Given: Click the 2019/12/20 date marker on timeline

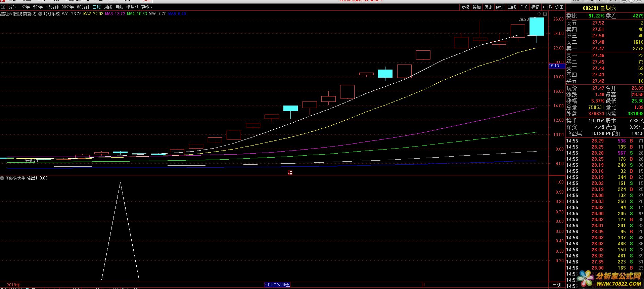Looking at the screenshot, I should (x=277, y=285).
